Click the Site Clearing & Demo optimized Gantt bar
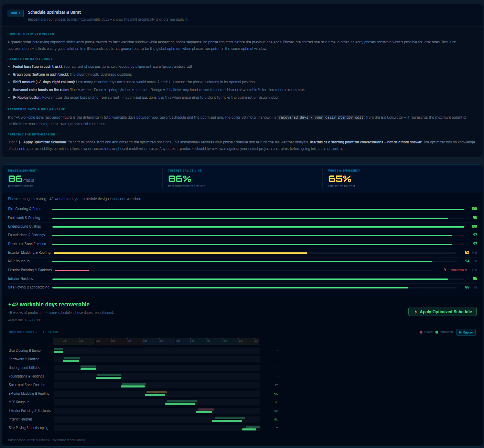 [x=58, y=352]
